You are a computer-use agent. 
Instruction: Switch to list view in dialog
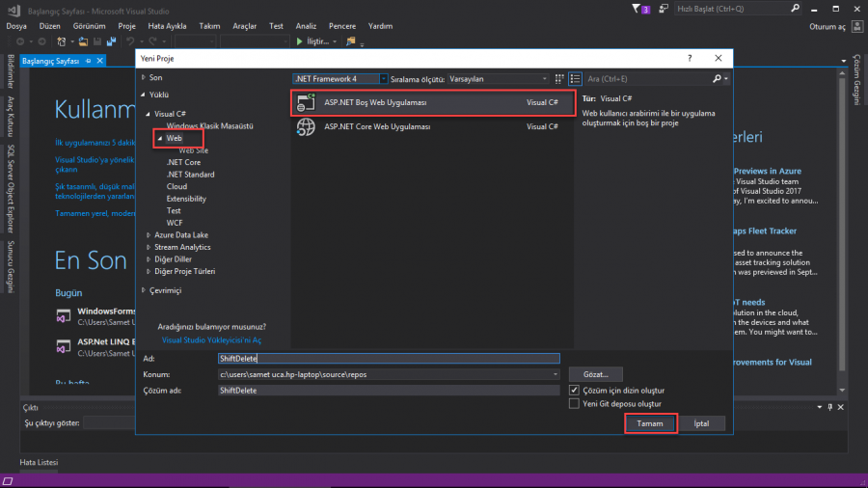pyautogui.click(x=575, y=79)
